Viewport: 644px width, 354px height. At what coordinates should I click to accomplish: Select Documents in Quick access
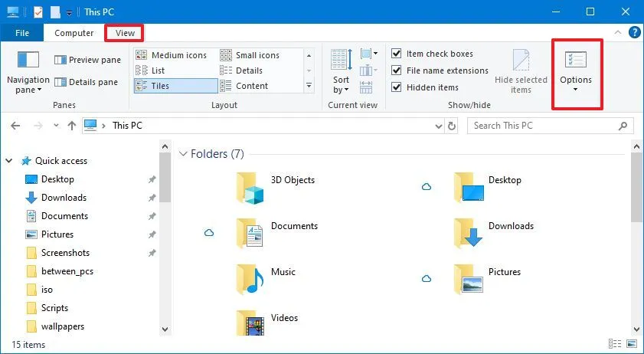pyautogui.click(x=64, y=216)
